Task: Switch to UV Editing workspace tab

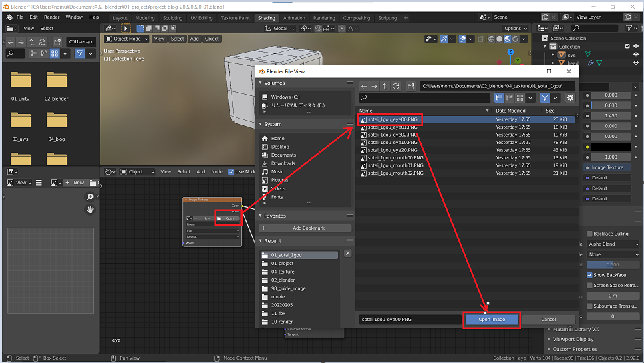Action: [x=202, y=18]
